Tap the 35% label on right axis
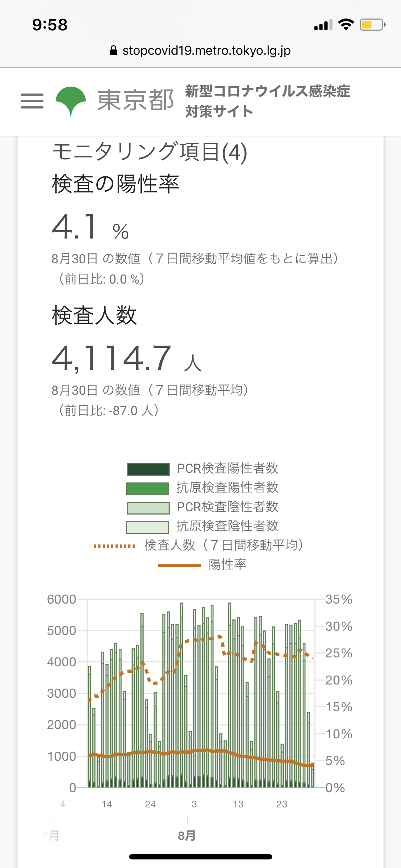Screen dimensions: 401x868 click(339, 599)
